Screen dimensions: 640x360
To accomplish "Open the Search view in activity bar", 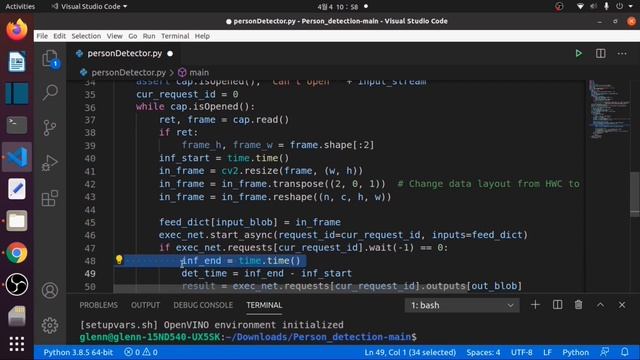I will pyautogui.click(x=50, y=92).
